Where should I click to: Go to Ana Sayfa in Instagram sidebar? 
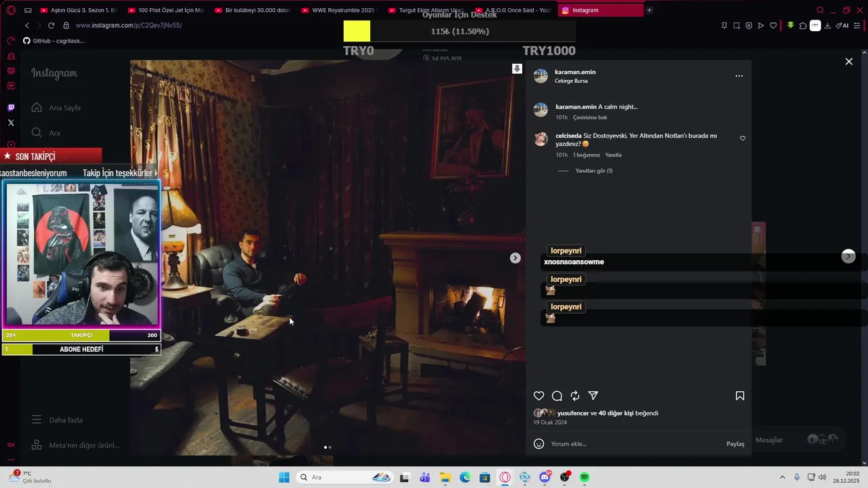(56, 108)
